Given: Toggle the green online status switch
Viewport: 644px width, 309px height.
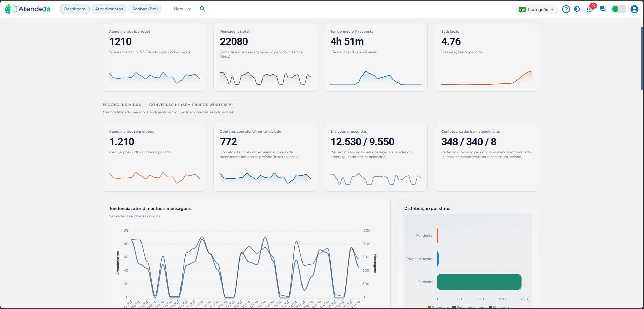Looking at the screenshot, I should 618,9.
